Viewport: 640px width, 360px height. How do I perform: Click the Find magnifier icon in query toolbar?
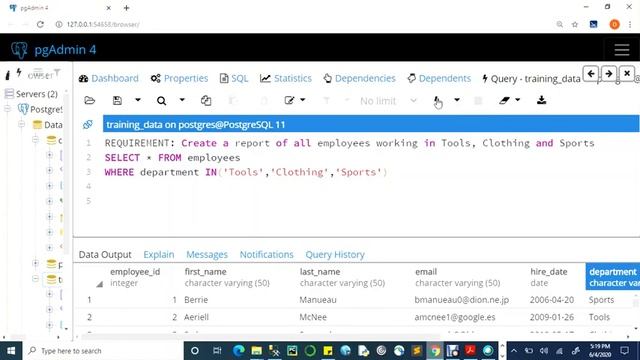tap(162, 101)
